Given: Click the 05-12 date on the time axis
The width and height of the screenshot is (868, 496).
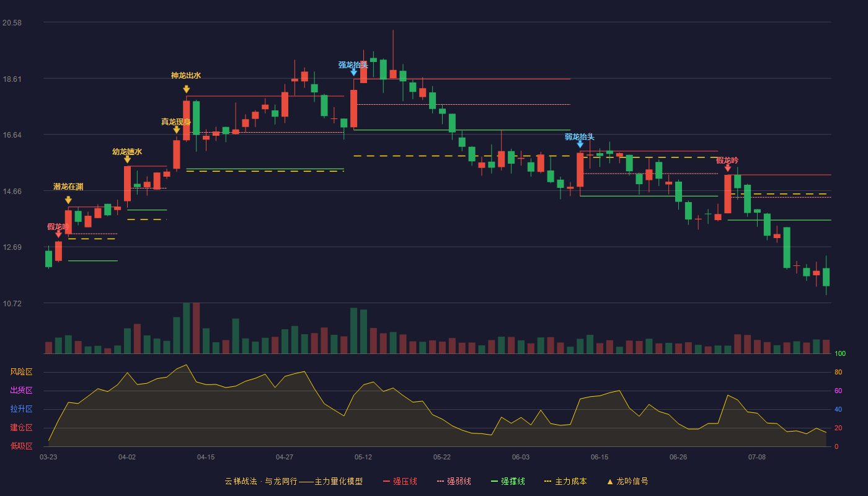Looking at the screenshot, I should (x=363, y=457).
